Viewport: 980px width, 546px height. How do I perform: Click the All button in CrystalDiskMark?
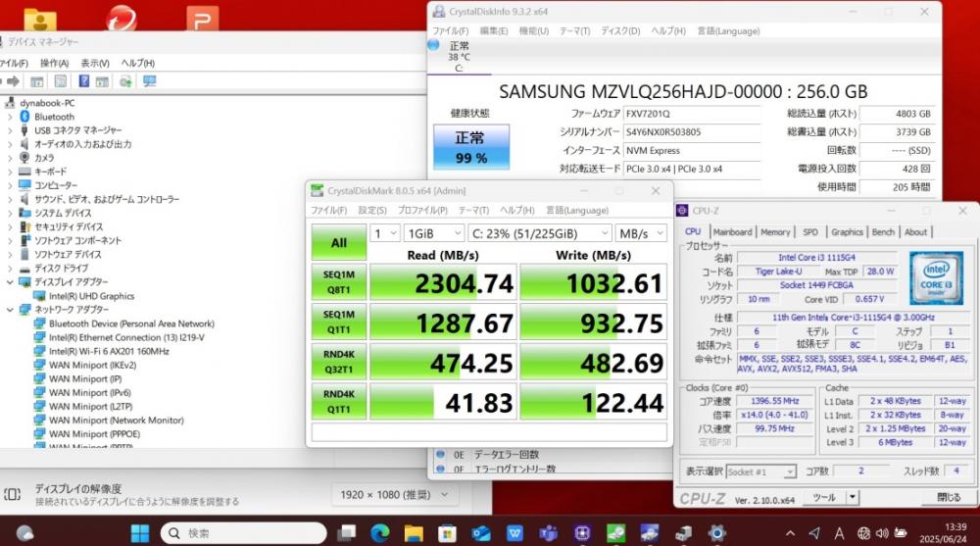click(339, 243)
